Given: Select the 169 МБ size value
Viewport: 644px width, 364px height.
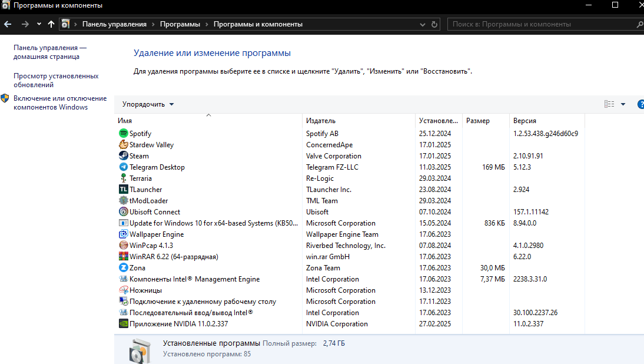Looking at the screenshot, I should tap(493, 167).
